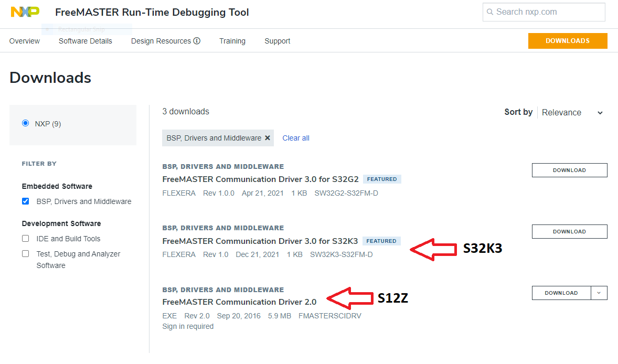618x364 pixels.
Task: Remove the BSP, Drivers and Middleware filter
Action: pos(268,137)
